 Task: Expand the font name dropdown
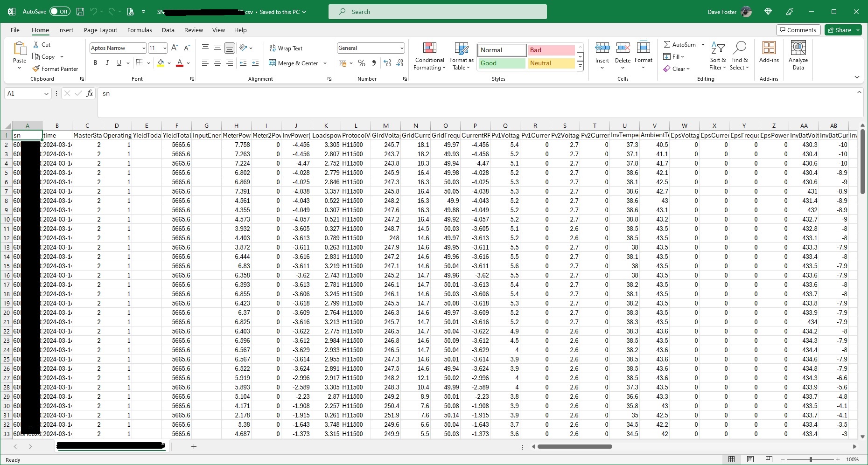click(x=143, y=48)
